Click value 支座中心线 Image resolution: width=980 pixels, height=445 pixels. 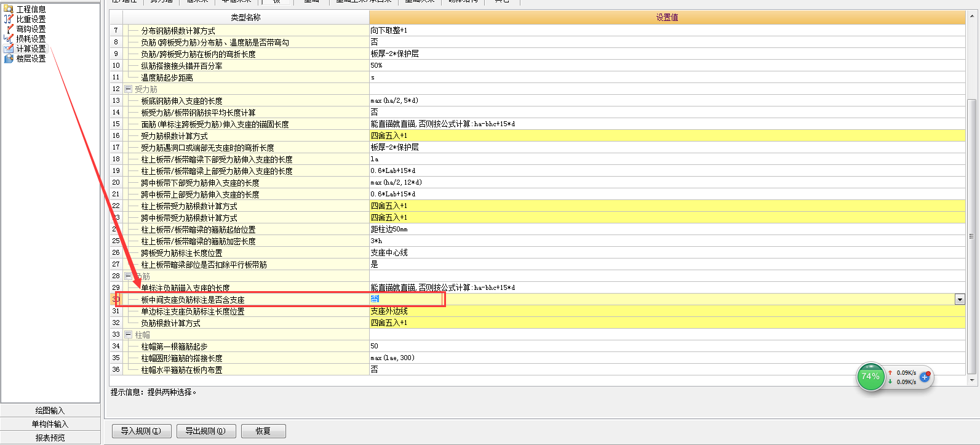[389, 252]
